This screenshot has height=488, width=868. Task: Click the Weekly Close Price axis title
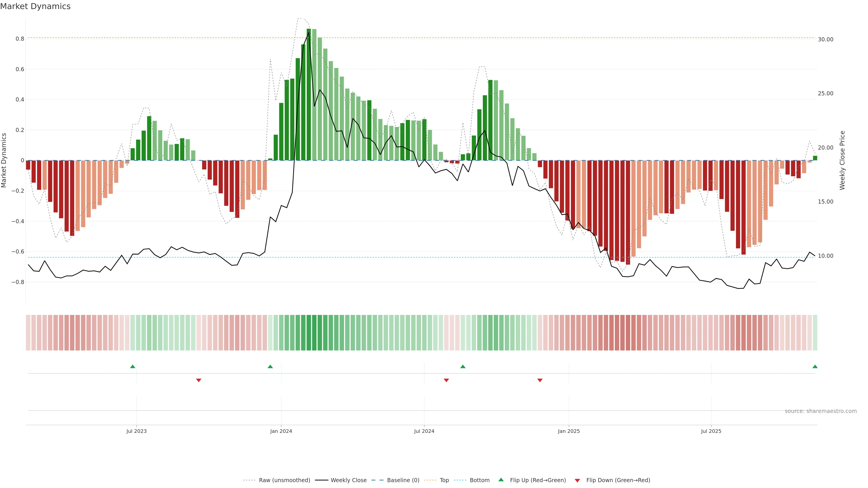click(x=842, y=160)
